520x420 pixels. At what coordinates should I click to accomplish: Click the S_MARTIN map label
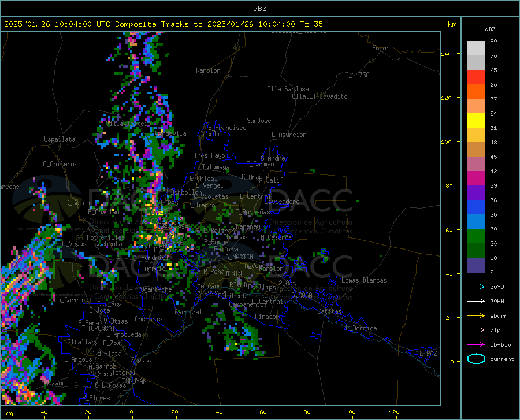239,257
